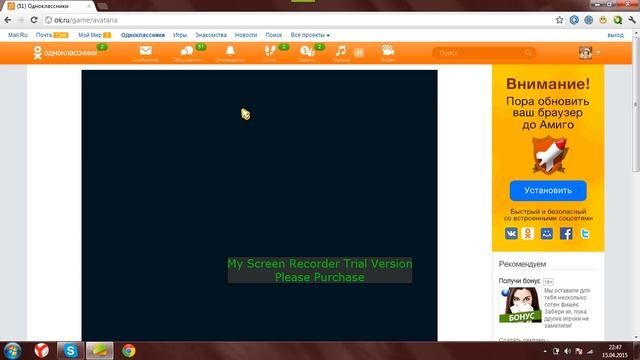The image size is (640, 360).
Task: Show hidden tray icons arrow
Action: [545, 351]
